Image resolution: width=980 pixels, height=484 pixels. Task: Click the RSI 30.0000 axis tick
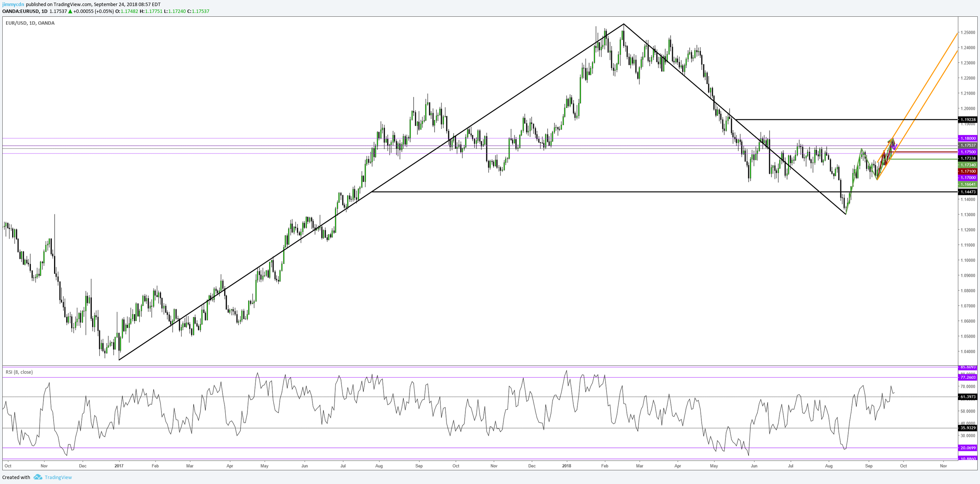click(968, 435)
